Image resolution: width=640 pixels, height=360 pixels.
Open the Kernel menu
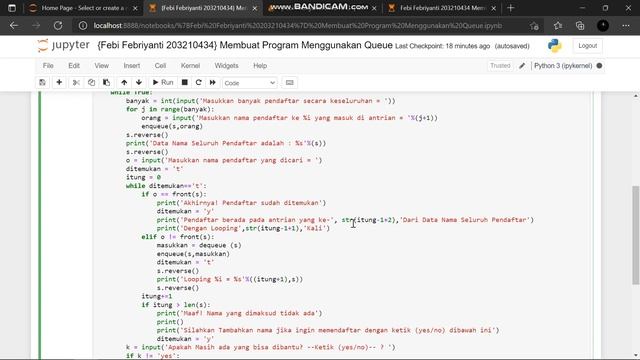tap(190, 65)
